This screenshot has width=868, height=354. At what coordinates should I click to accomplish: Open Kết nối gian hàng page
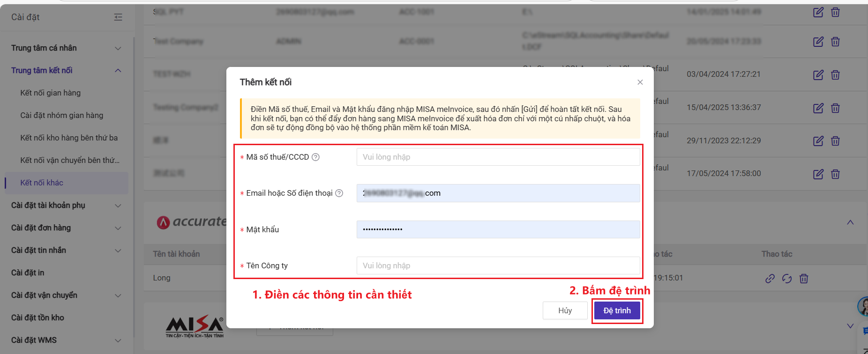click(51, 93)
